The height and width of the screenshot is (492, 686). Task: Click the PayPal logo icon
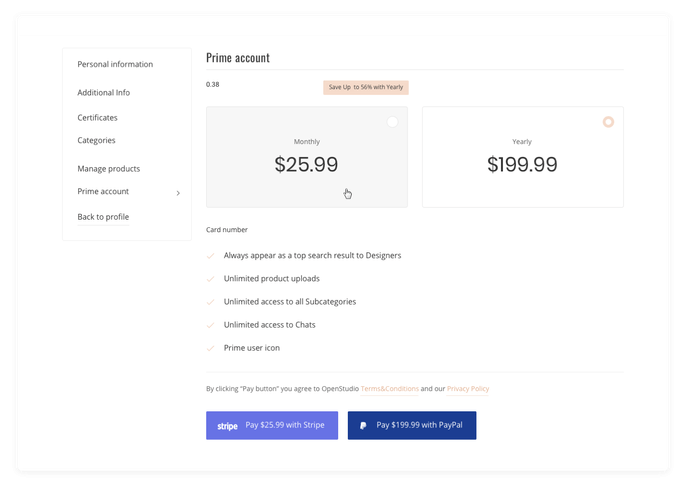363,426
